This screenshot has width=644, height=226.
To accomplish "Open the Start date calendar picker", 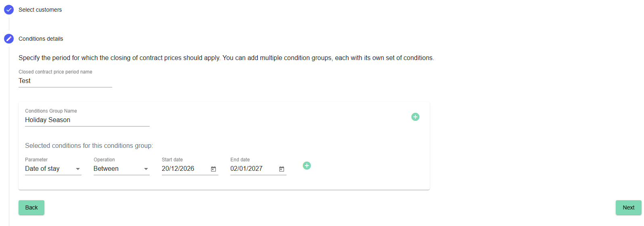I will click(213, 169).
